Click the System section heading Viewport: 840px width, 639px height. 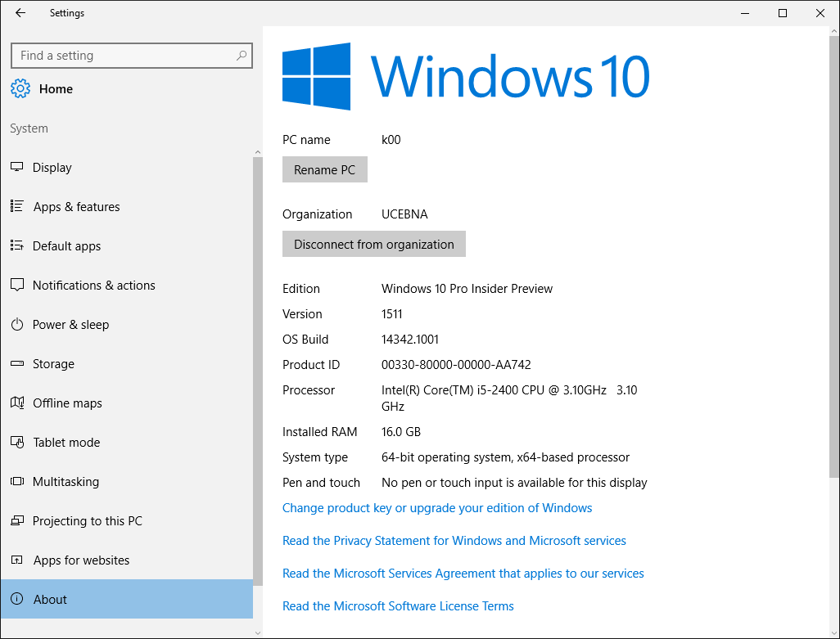pyautogui.click(x=29, y=128)
